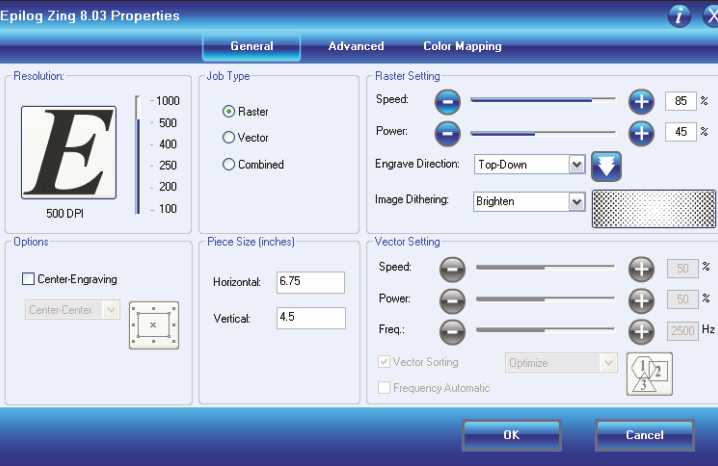Increase raster power with plus button

pos(641,134)
